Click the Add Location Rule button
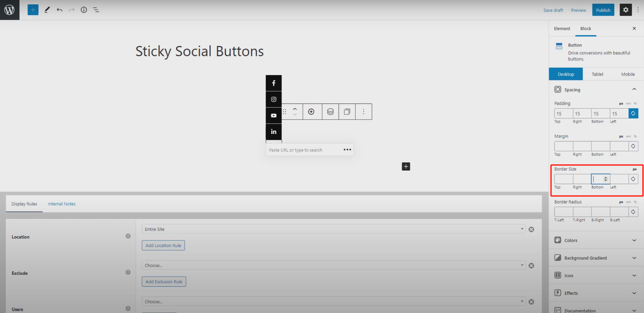The image size is (644, 313). click(163, 245)
